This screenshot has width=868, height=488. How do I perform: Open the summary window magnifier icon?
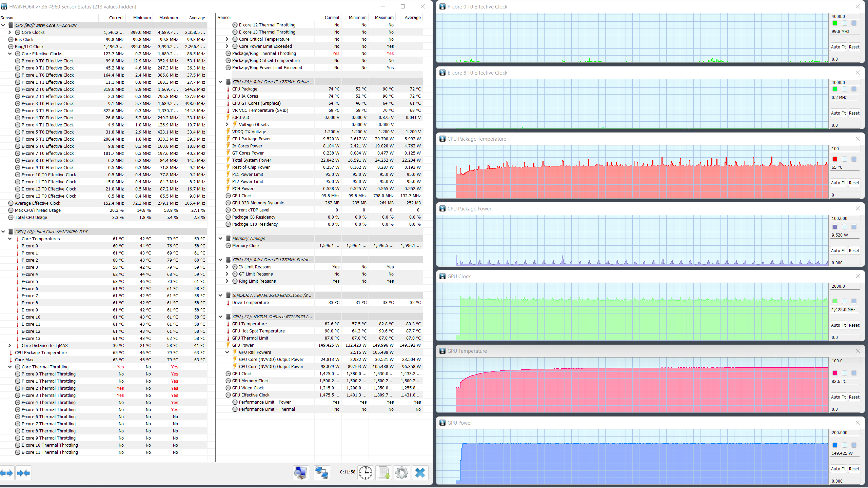point(301,473)
